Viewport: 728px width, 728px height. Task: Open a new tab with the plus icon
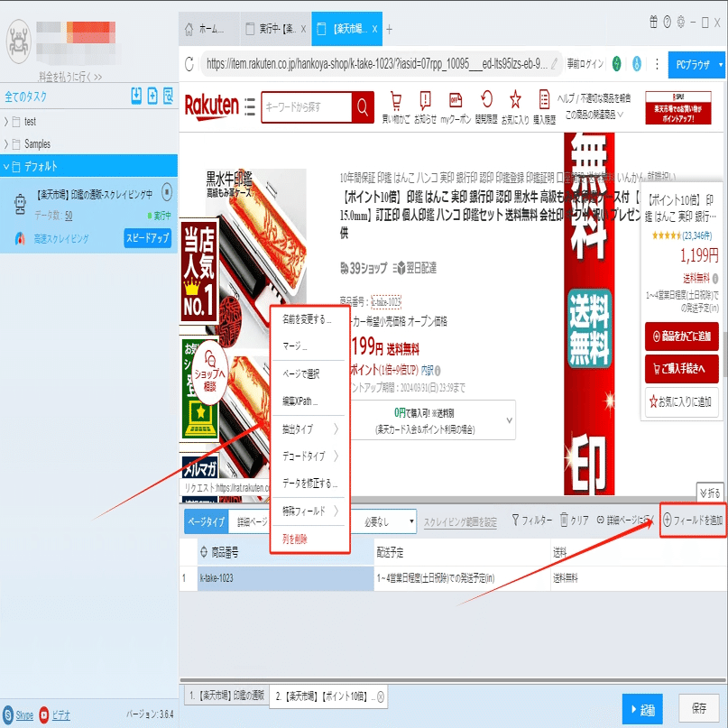389,29
